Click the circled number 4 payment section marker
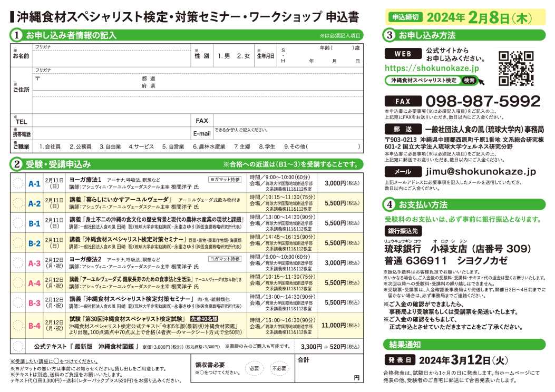 click(389, 204)
